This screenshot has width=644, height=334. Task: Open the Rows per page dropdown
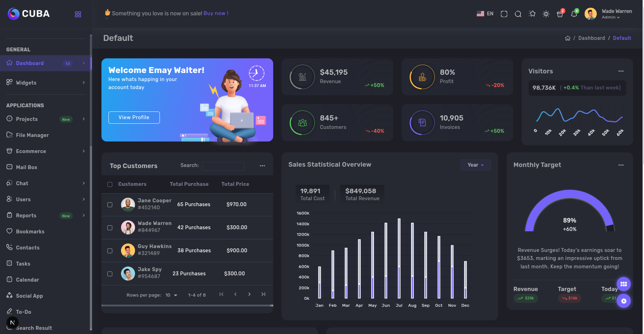click(171, 295)
